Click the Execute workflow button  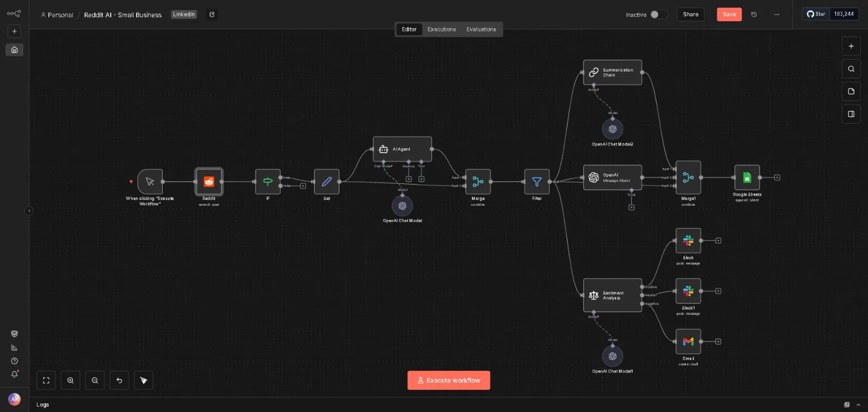[x=449, y=381]
